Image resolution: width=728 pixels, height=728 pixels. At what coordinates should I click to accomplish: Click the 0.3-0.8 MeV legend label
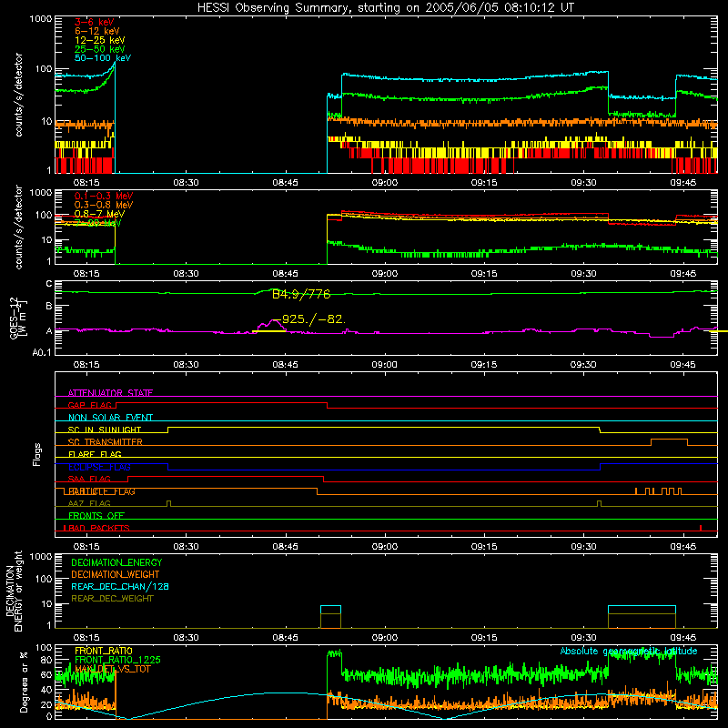tap(104, 205)
